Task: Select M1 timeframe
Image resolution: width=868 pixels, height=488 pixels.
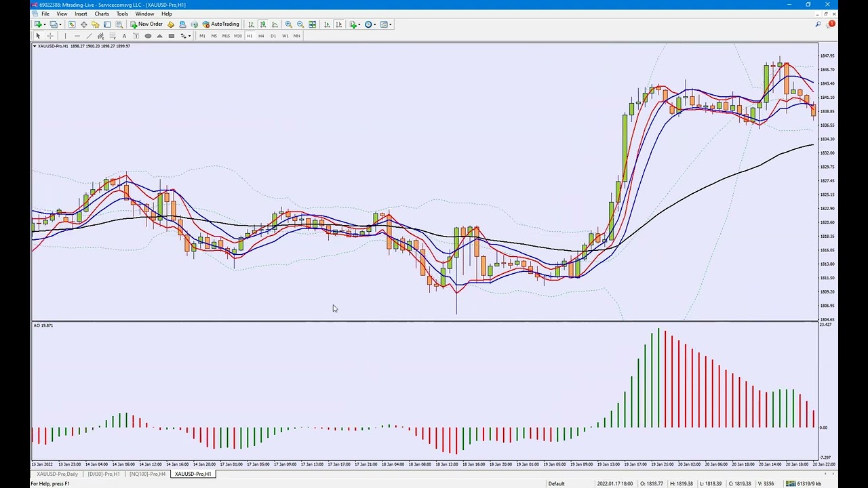Action: pos(202,36)
